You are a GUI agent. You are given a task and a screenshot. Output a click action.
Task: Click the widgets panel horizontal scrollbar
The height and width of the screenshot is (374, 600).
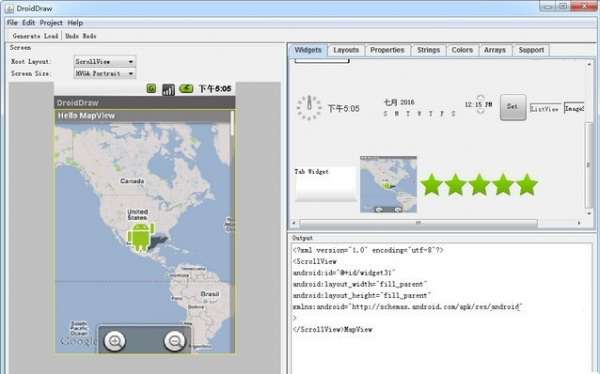(x=437, y=222)
